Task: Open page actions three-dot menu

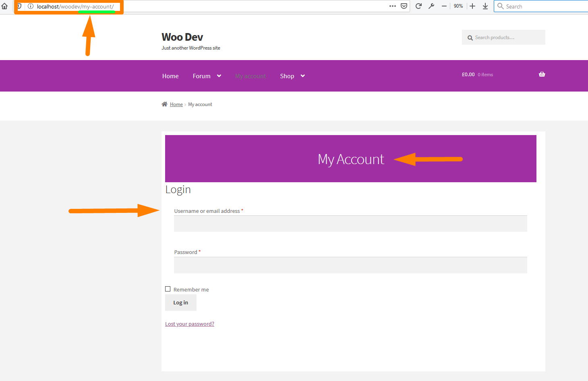Action: pos(393,6)
